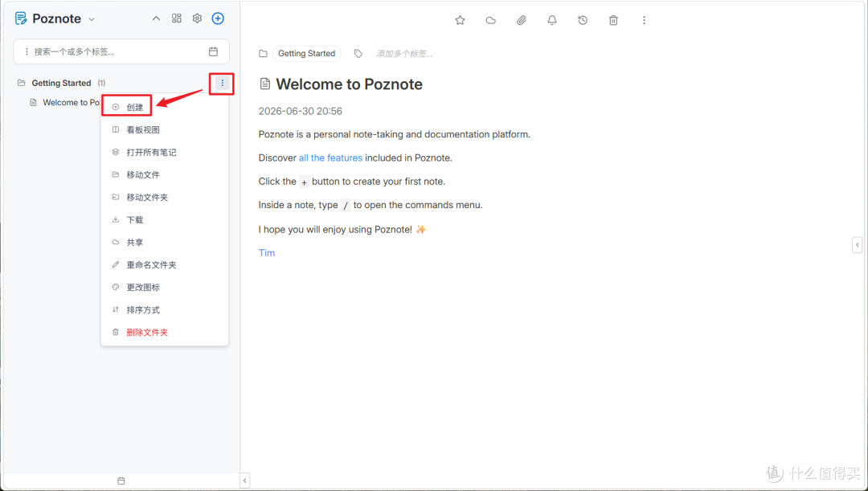Click the trash delete icon in note toolbar
This screenshot has width=868, height=491.
pos(613,20)
